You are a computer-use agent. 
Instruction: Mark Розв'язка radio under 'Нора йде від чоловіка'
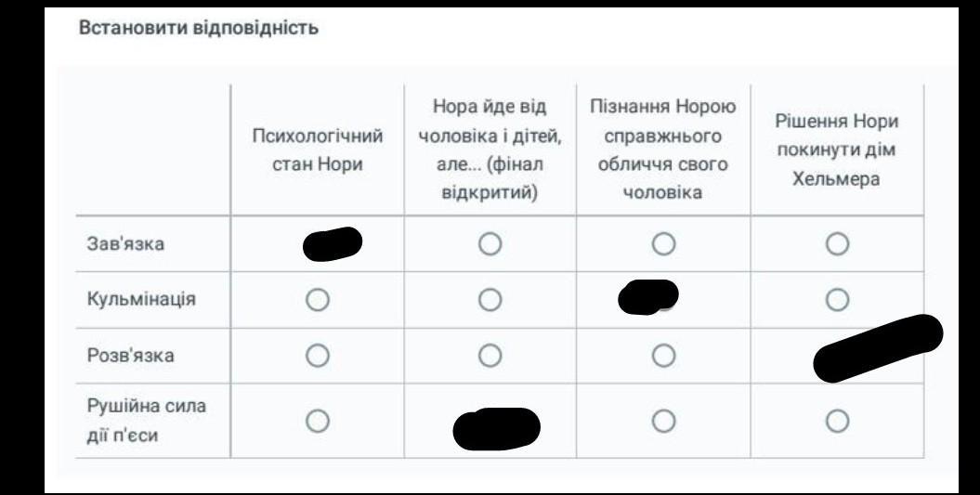[490, 356]
